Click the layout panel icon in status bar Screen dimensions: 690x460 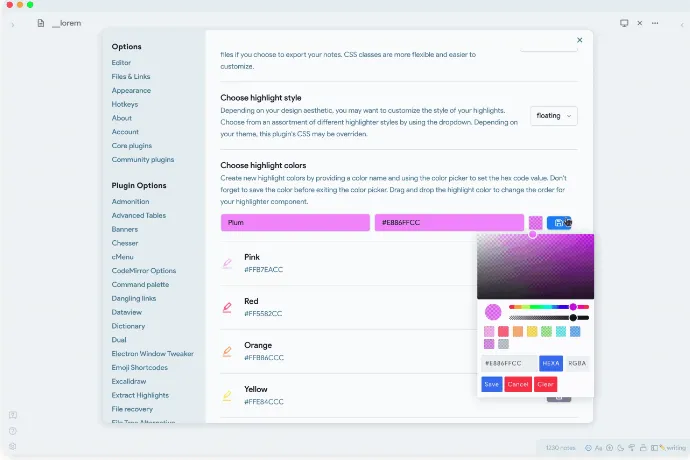[x=654, y=448]
